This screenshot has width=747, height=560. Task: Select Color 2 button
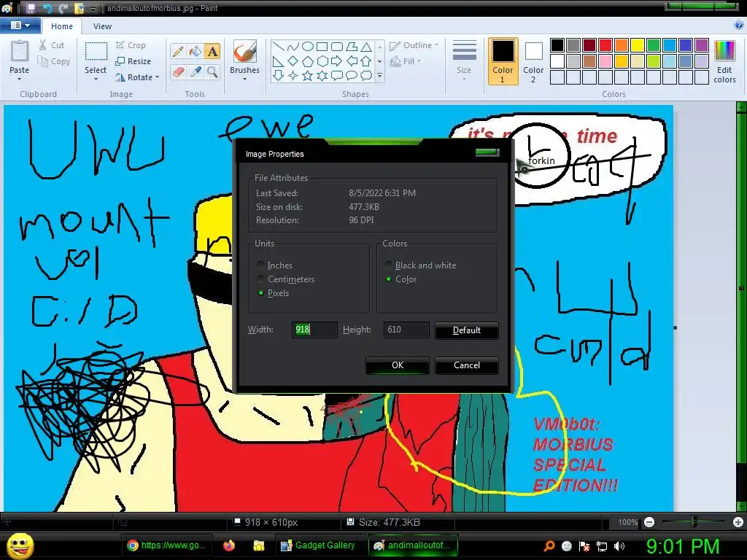533,61
